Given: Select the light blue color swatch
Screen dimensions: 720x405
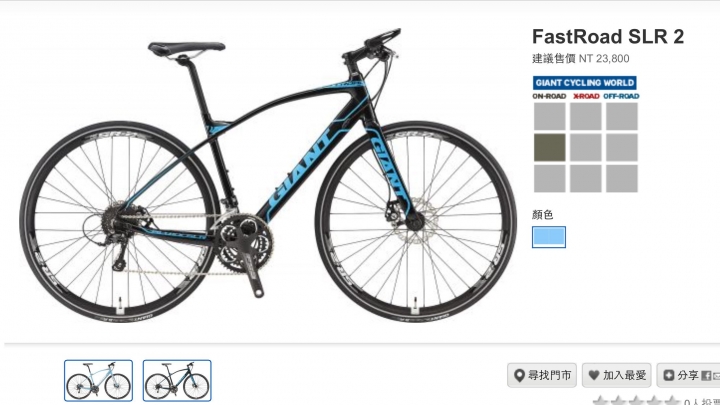Looking at the screenshot, I should coord(549,237).
